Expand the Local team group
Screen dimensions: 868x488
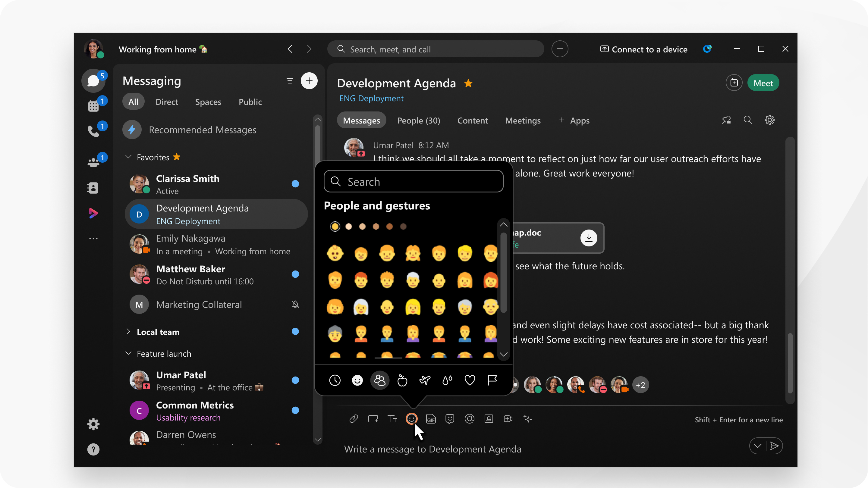(x=127, y=332)
